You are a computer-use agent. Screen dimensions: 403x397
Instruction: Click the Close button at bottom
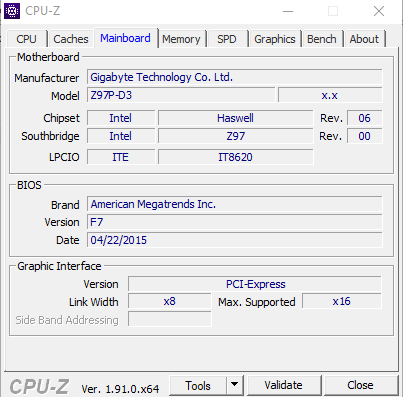(361, 385)
